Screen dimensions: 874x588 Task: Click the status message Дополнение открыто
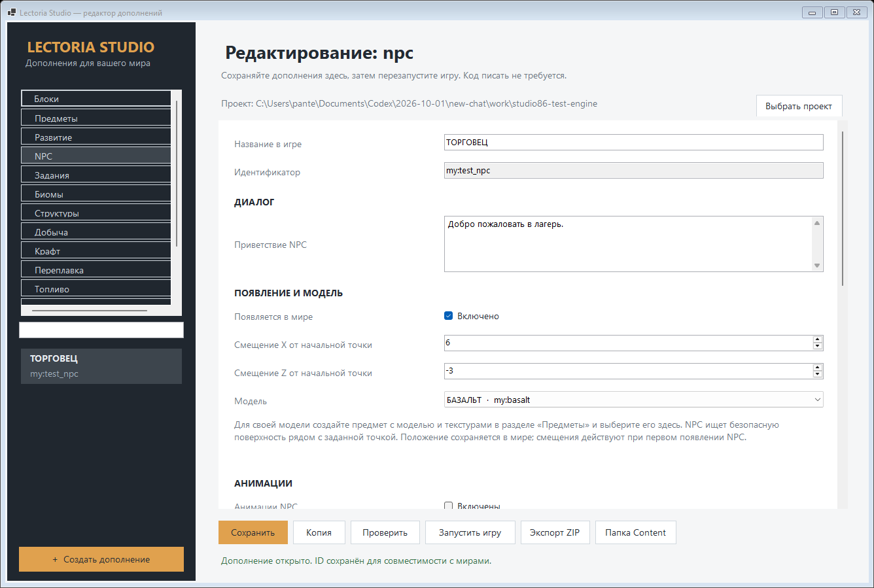(356, 561)
